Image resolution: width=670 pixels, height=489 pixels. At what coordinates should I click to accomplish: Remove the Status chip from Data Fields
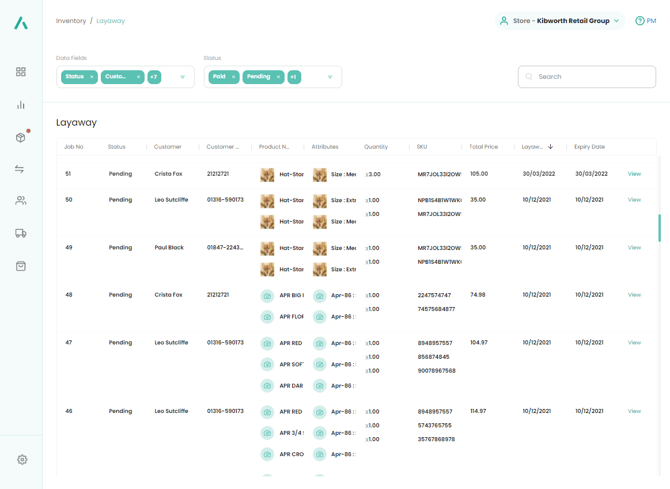92,77
